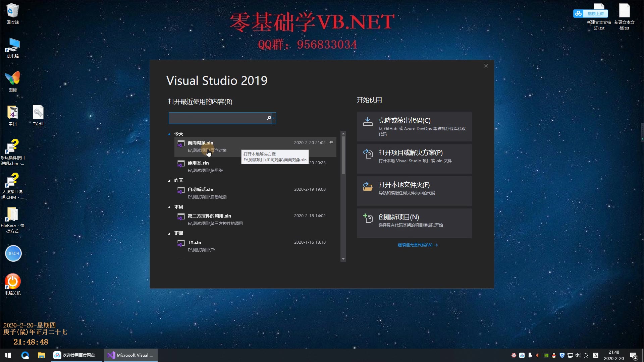This screenshot has width=644, height=362.
Task: Collapse the 本周 group
Action: click(169, 207)
